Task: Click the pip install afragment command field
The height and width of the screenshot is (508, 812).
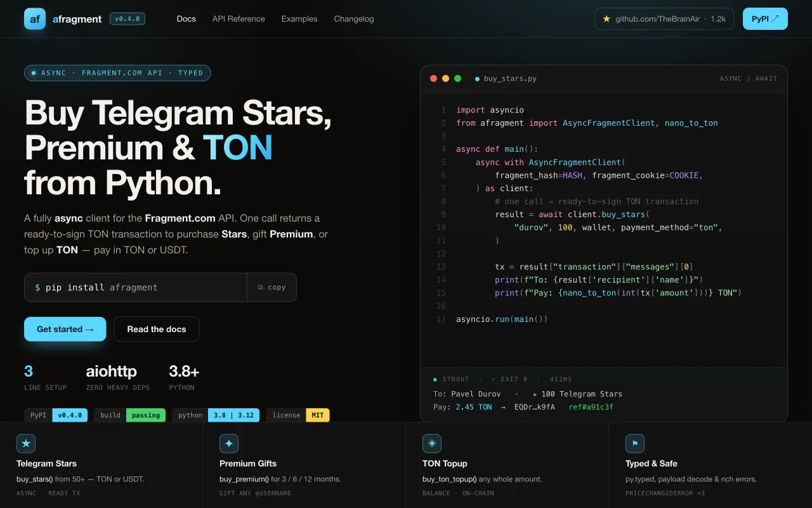Action: [x=135, y=288]
